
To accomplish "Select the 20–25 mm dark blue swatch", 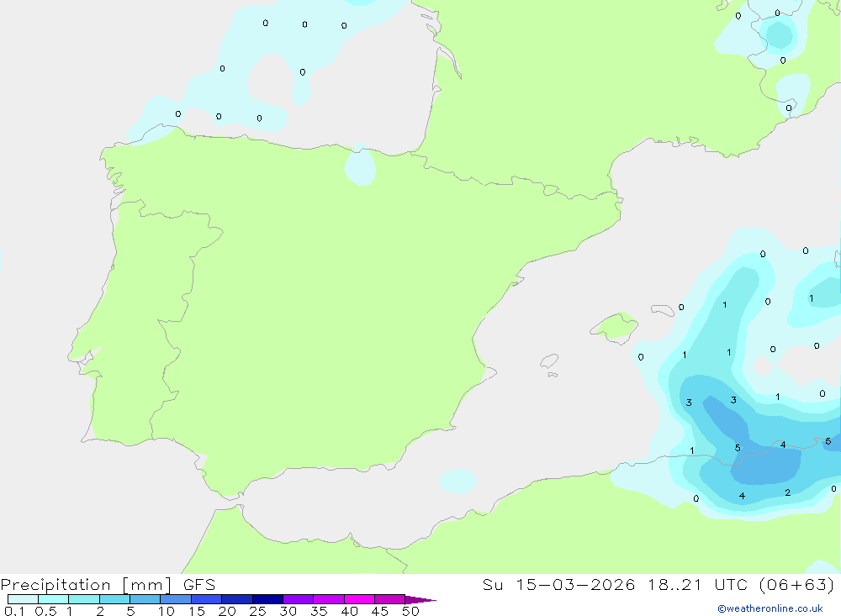I will click(236, 599).
